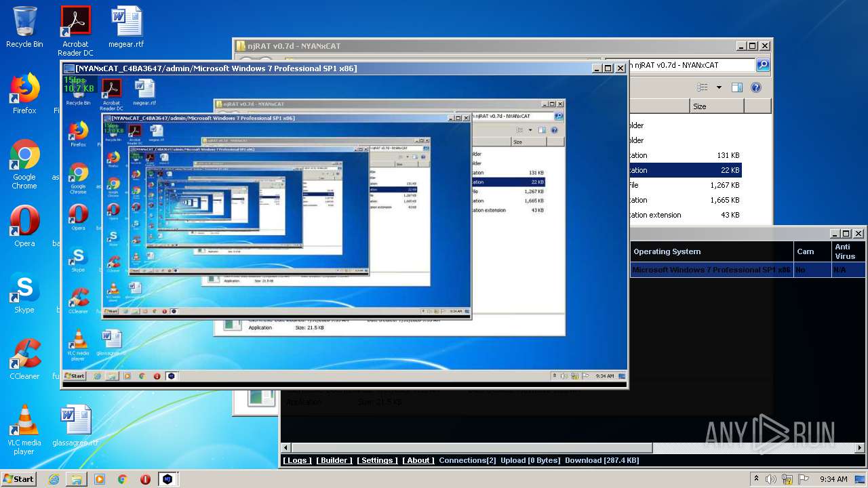Click the njRAT horizontal scrollbar thumb
The height and width of the screenshot is (488, 868).
click(x=472, y=448)
